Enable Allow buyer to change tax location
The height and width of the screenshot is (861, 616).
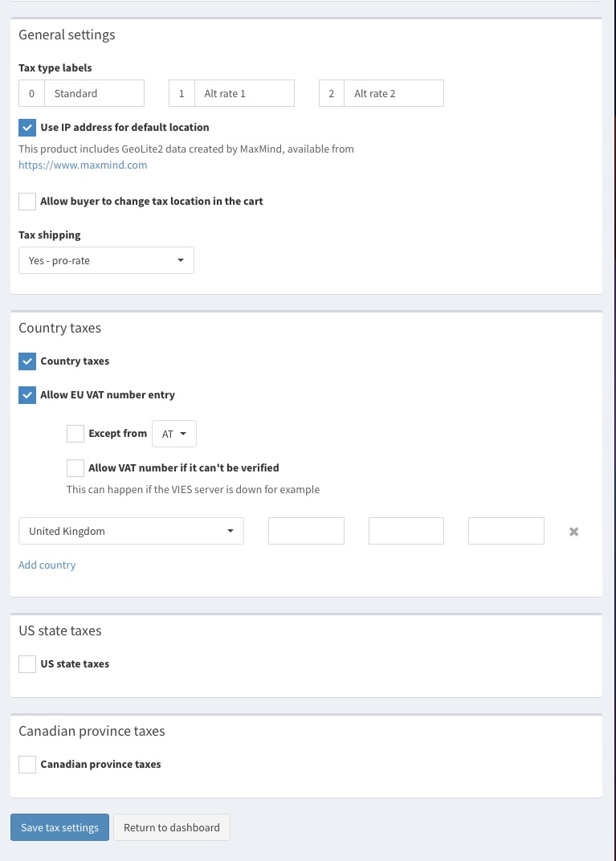tap(27, 202)
